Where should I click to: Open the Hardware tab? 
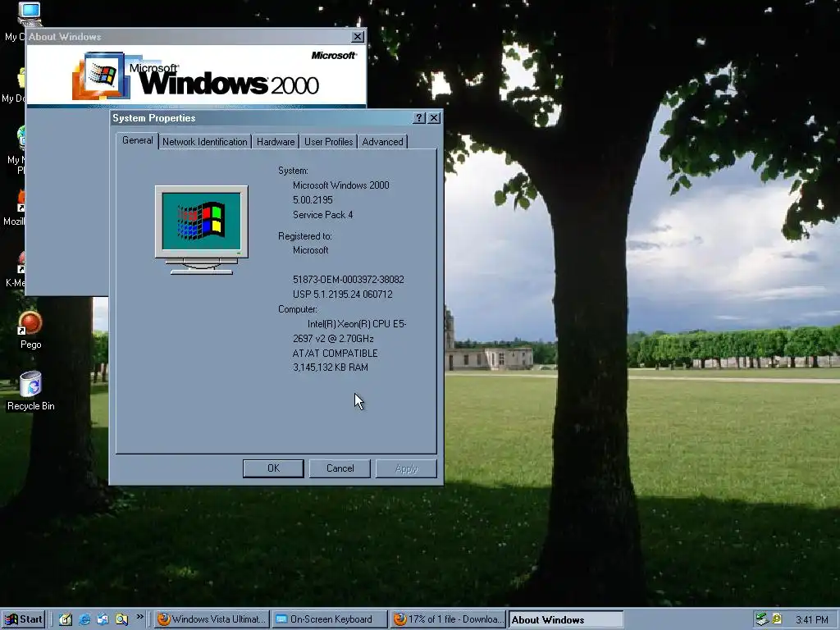point(276,142)
